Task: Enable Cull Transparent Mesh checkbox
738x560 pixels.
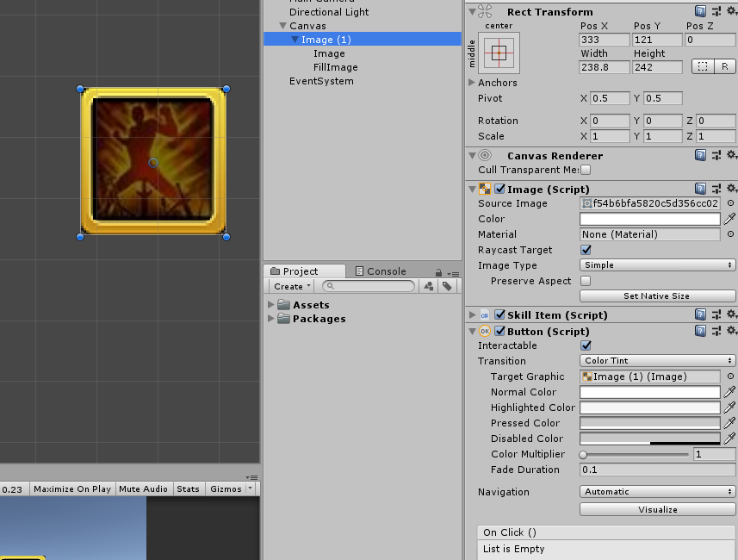Action: (x=586, y=170)
